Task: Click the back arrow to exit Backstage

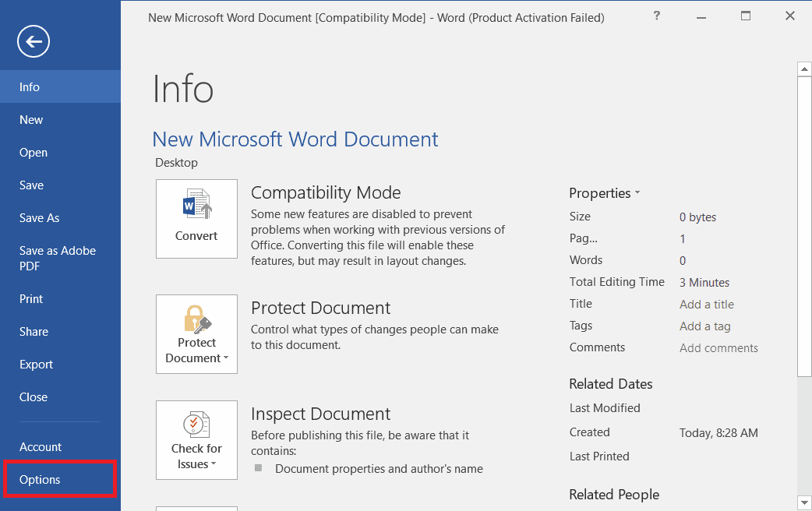Action: pos(34,41)
